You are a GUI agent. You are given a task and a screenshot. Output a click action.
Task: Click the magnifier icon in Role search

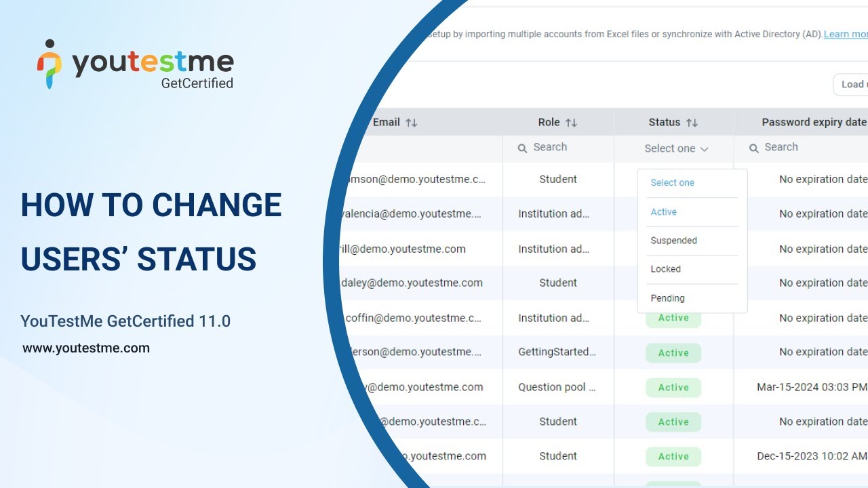522,148
